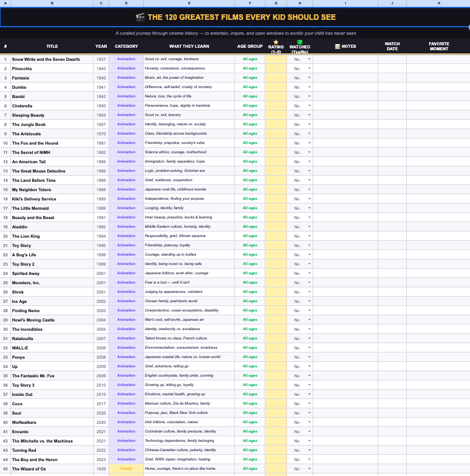Open Watched dropdown for The Wizard of Oz
470x476 pixels.
[x=309, y=469]
